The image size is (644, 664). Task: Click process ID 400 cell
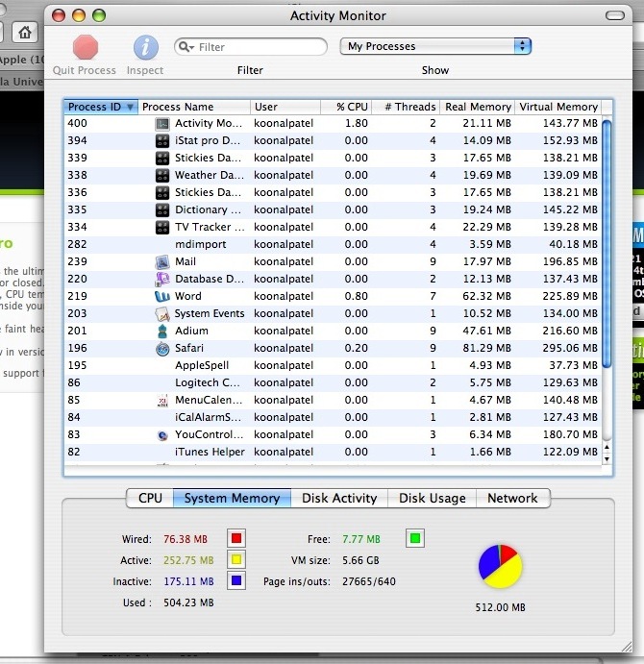point(77,123)
